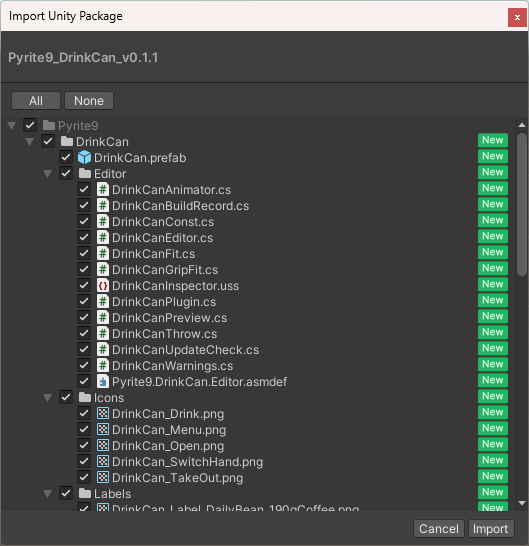
Task: Deselect everything with the None button
Action: click(x=89, y=101)
